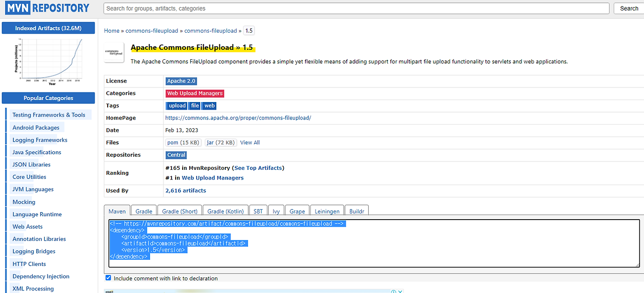This screenshot has width=644, height=293.
Task: Click the file tag
Action: pyautogui.click(x=195, y=106)
